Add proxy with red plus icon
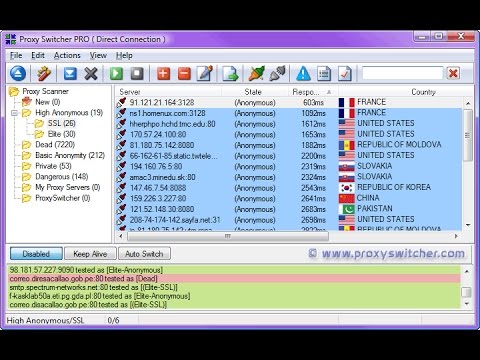480x360 pixels. 163,73
